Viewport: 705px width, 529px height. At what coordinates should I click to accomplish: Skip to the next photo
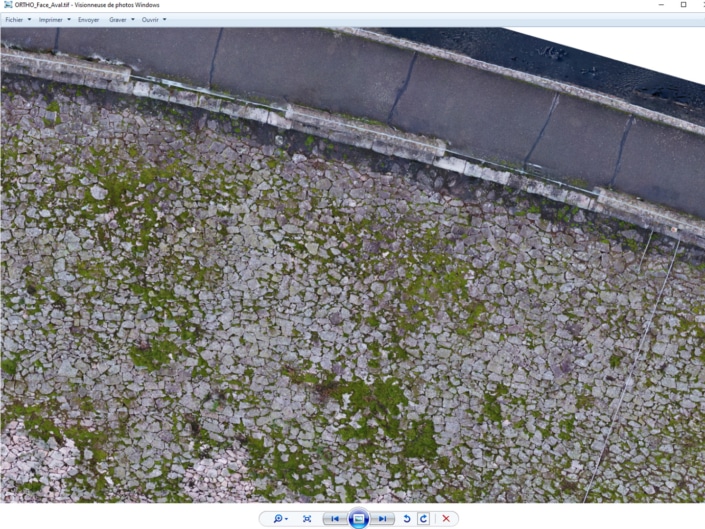pos(383,519)
